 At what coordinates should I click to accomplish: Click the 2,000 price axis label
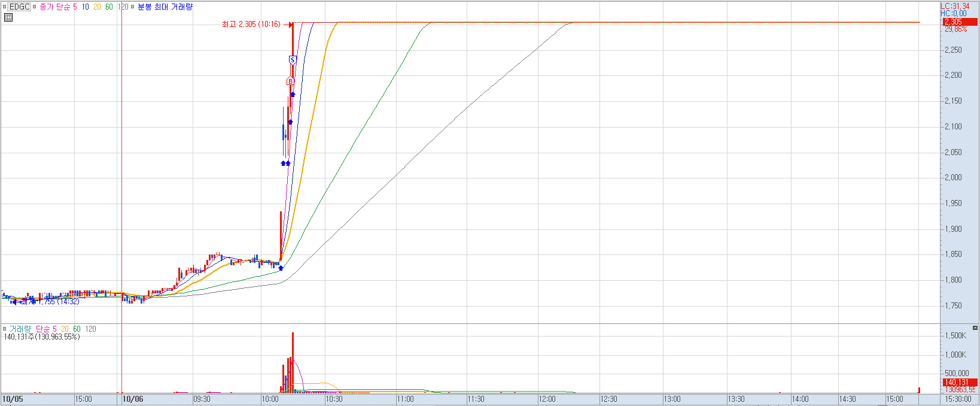point(953,178)
